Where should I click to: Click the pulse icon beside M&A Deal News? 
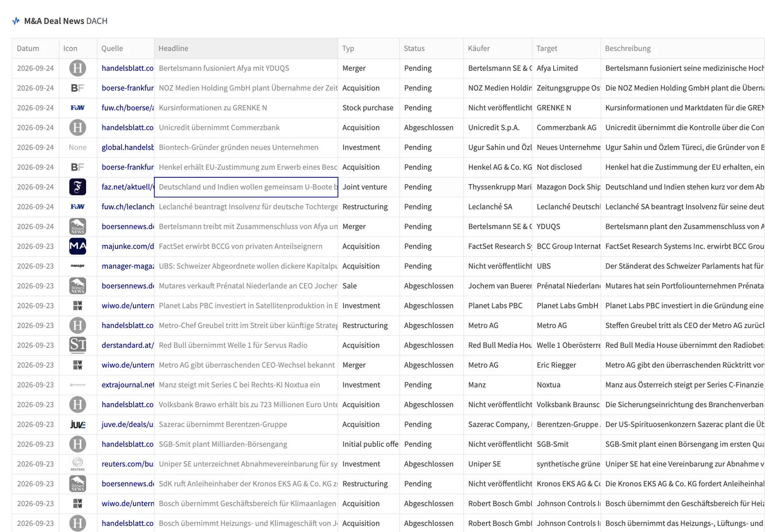pos(16,21)
